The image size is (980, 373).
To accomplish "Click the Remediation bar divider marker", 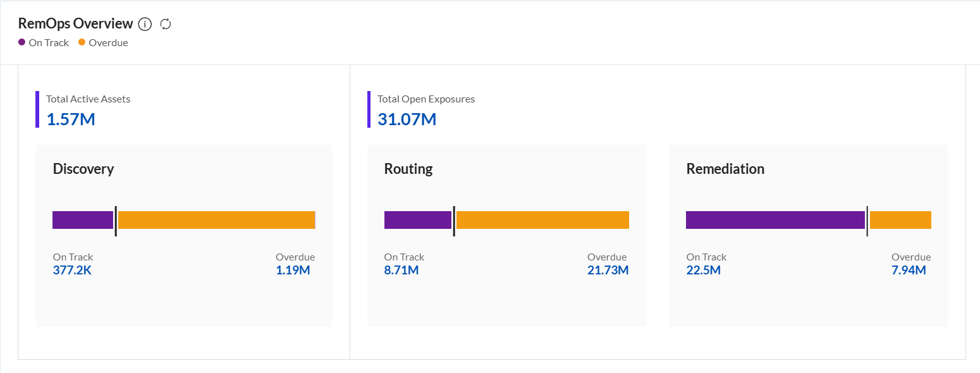I will click(867, 221).
